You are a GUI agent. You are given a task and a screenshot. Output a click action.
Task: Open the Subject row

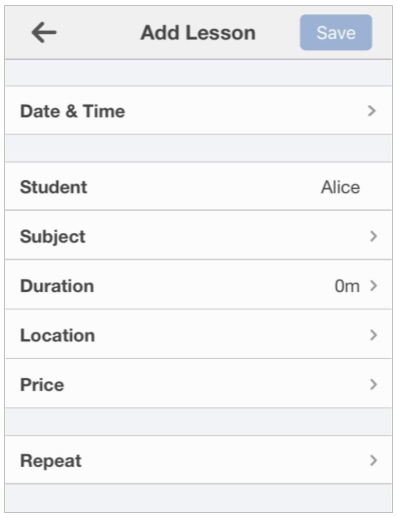pyautogui.click(x=198, y=235)
